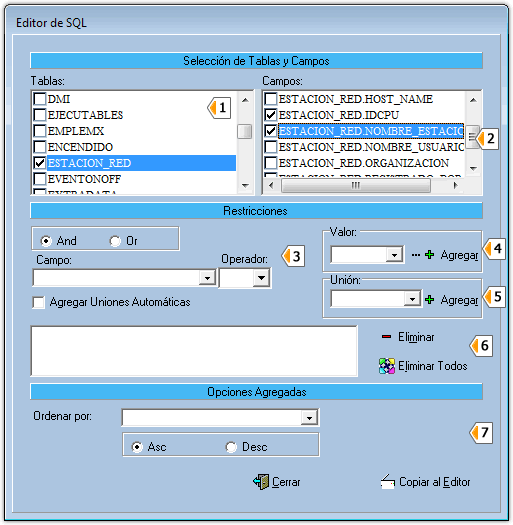This screenshot has height=525, width=513.
Task: Expand the Ordenar por combo box
Action: pyautogui.click(x=309, y=418)
